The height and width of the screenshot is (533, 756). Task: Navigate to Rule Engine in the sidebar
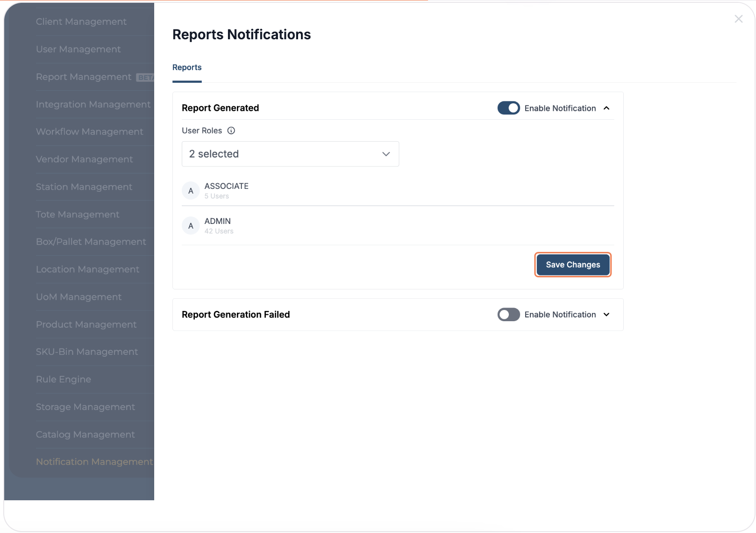pos(64,380)
